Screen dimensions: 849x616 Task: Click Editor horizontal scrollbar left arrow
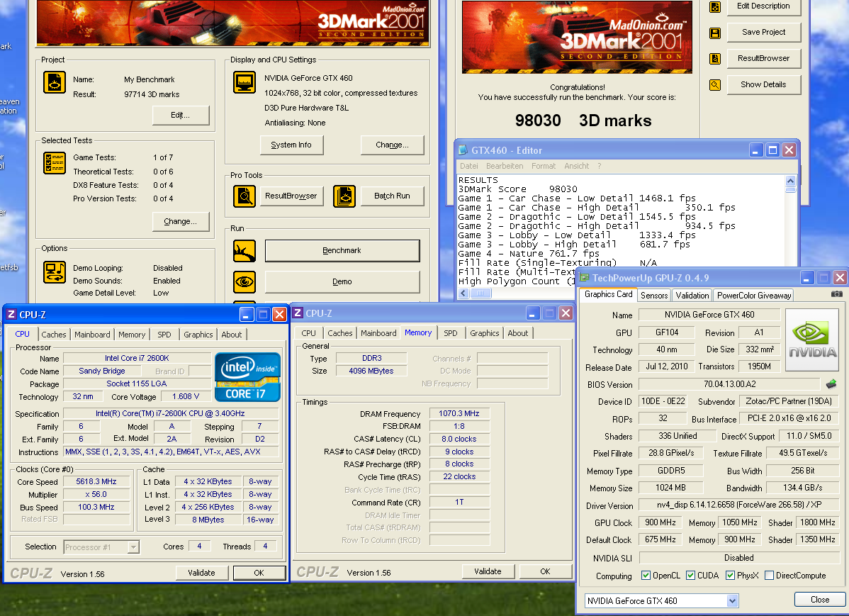pyautogui.click(x=463, y=293)
